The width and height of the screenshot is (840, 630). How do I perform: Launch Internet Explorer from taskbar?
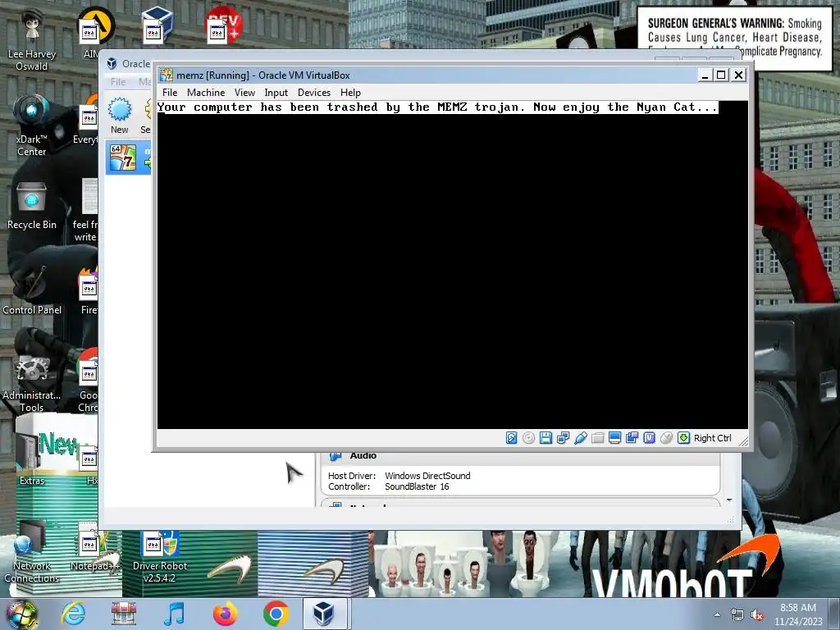(x=73, y=614)
